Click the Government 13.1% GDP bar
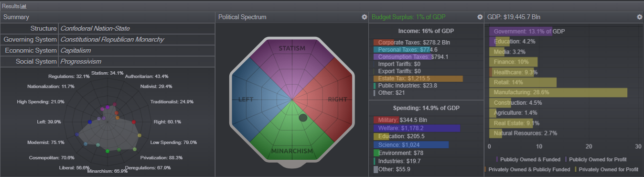644x177 pixels. 521,31
